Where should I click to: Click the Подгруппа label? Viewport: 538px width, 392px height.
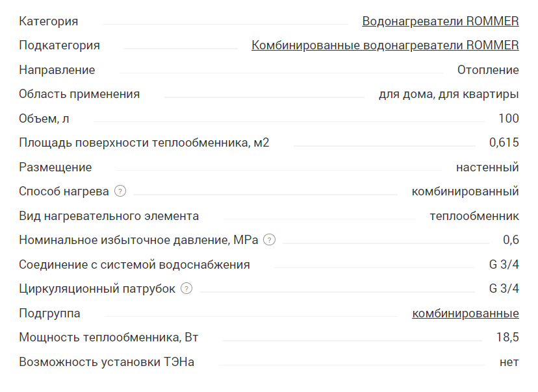[x=49, y=313]
